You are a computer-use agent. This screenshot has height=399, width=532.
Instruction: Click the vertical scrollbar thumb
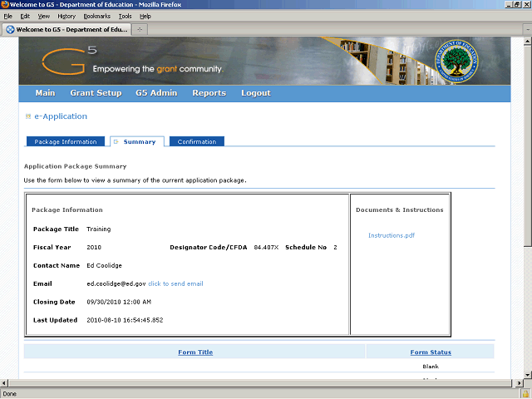click(528, 146)
